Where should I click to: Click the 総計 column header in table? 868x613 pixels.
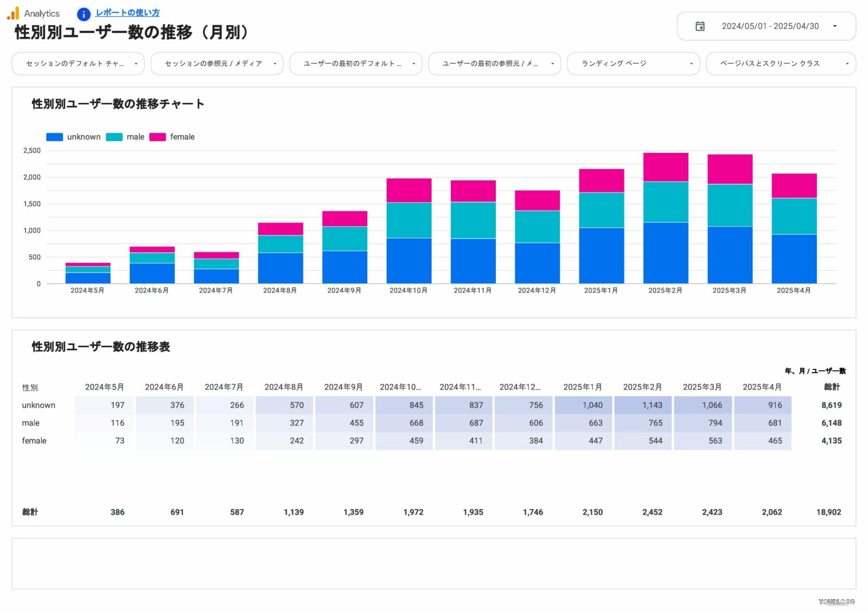coord(831,387)
